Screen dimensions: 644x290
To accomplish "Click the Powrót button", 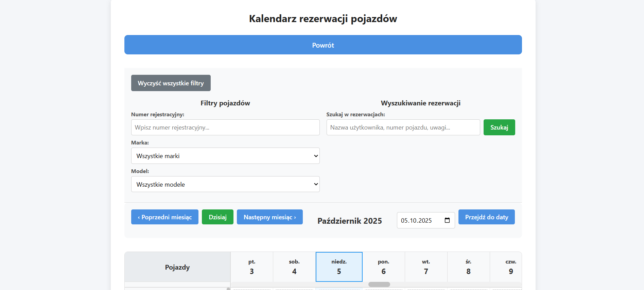I will pos(323,45).
